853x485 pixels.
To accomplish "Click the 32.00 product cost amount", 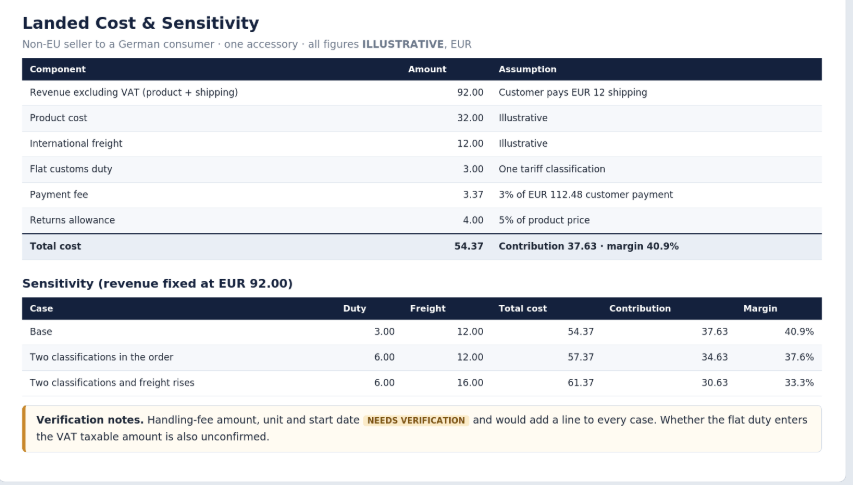I will point(470,118).
